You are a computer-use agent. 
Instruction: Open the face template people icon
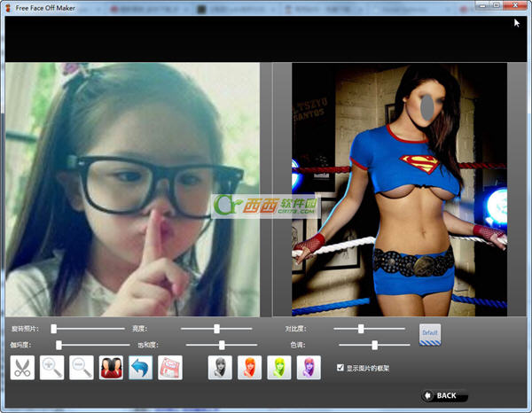click(x=111, y=368)
